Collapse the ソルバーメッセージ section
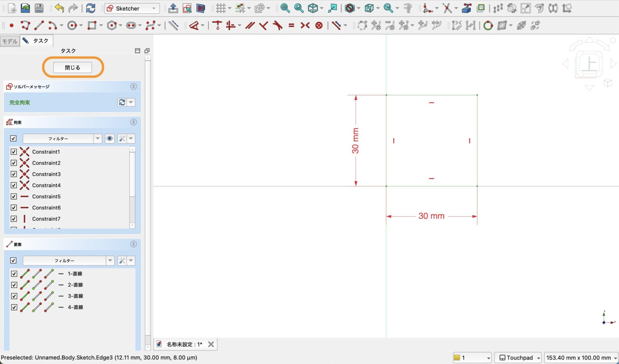Viewport: 619px width, 364px height. 134,86
